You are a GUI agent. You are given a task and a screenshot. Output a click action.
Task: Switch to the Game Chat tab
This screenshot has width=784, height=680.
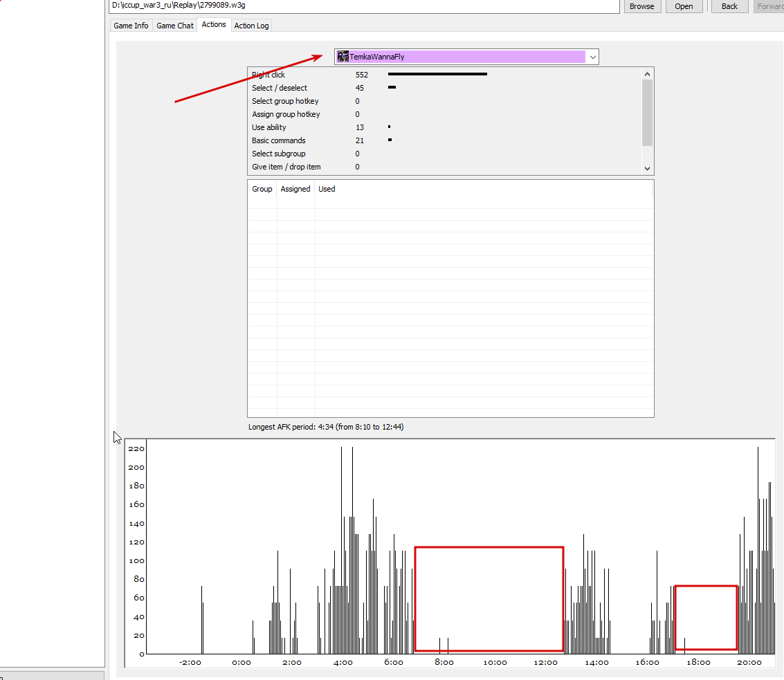[x=175, y=26]
